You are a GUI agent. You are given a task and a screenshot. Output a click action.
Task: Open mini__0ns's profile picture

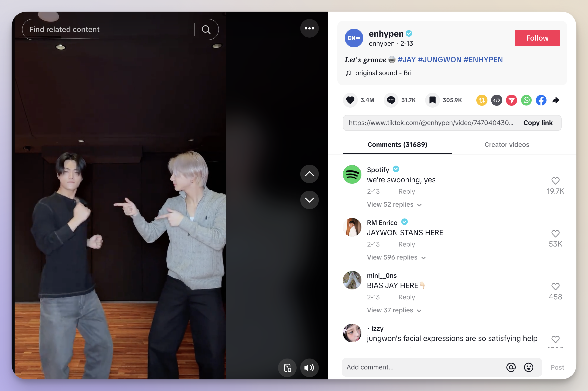point(352,280)
